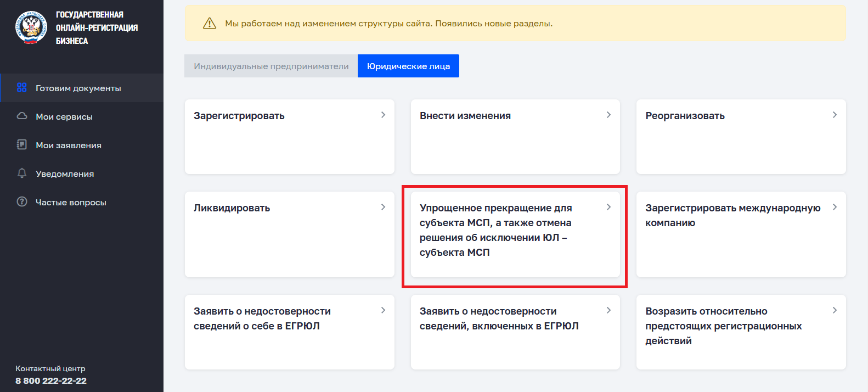
Task: Open Возразить относительно предстоящих регистрационных действий card
Action: point(741,332)
